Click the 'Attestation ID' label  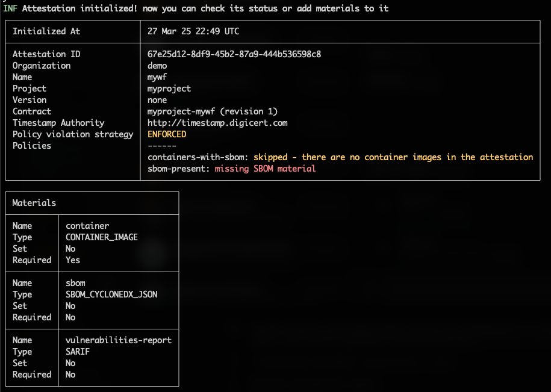(x=46, y=54)
